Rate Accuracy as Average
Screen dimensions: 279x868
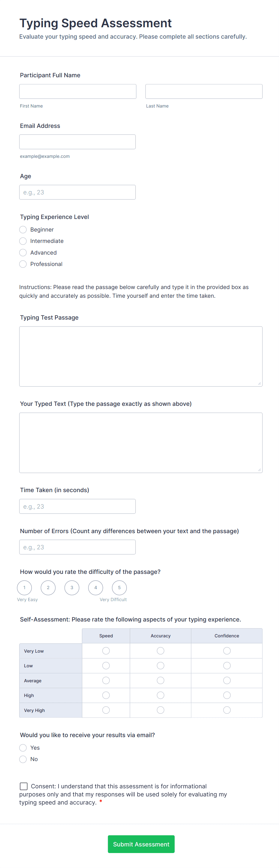(x=160, y=680)
